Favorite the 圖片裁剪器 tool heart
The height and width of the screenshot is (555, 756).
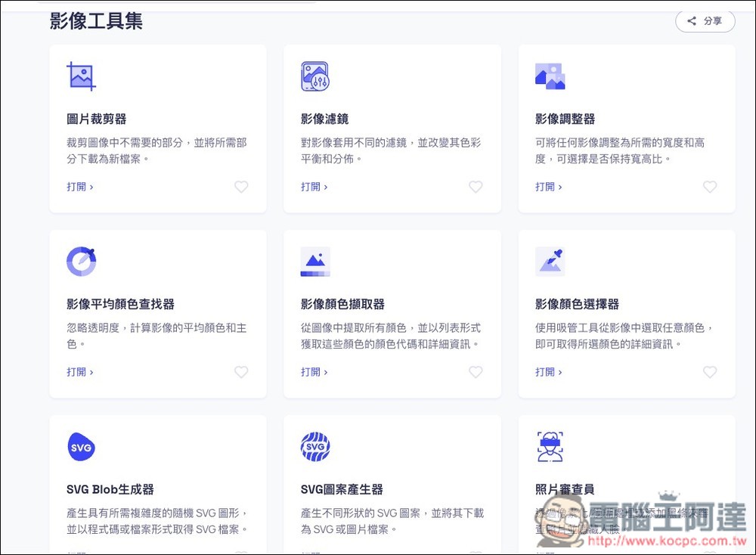point(241,187)
